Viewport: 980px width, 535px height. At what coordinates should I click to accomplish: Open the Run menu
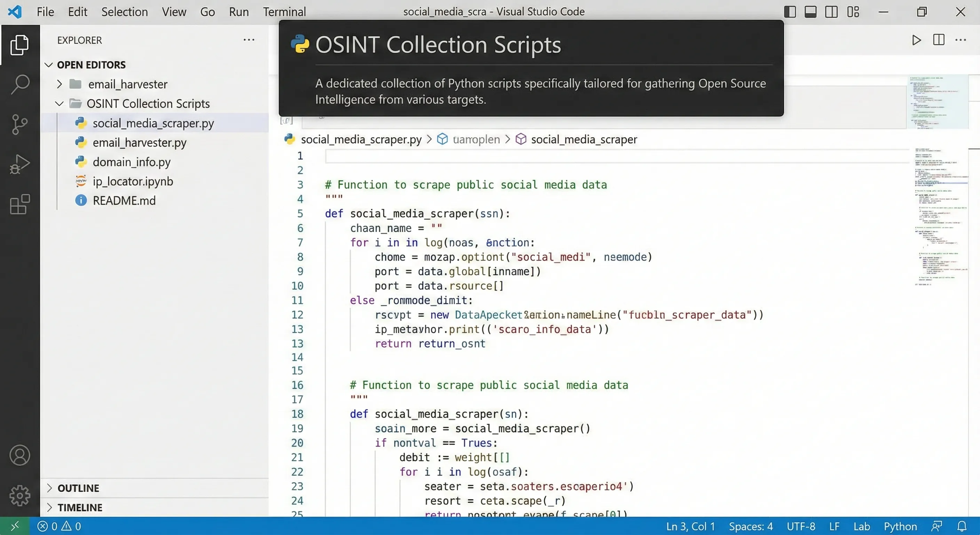point(239,12)
